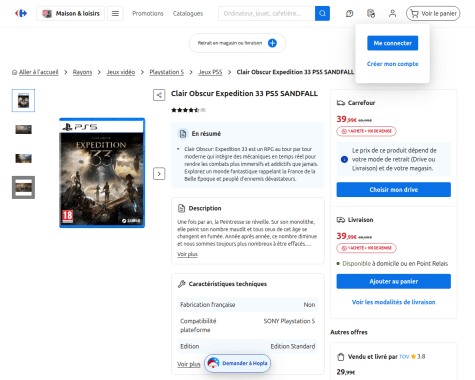Viewport: 475px width, 380px height.
Task: Expand technical characteristics Voir plus
Action: pos(188,364)
